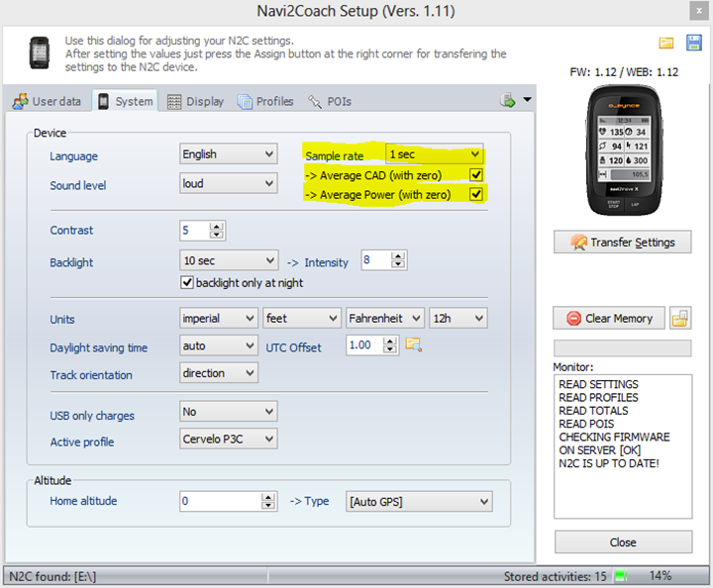Uncheck backlight only at night
The image size is (713, 588).
(187, 283)
